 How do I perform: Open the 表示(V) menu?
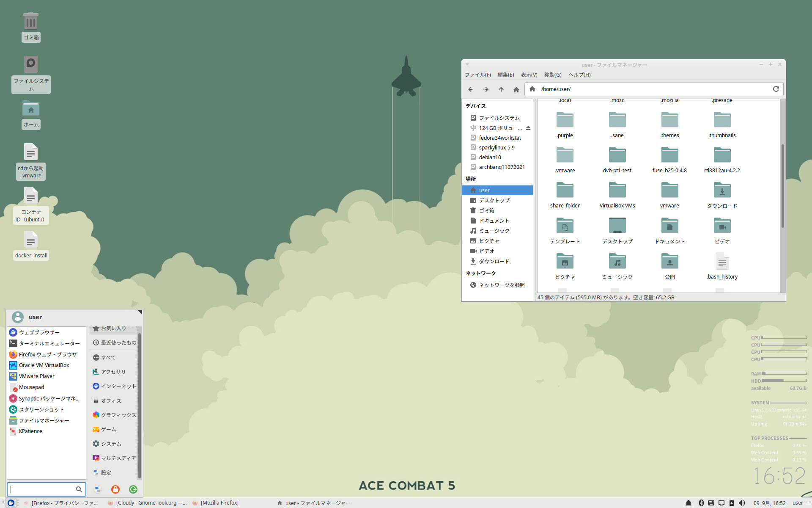(x=529, y=75)
